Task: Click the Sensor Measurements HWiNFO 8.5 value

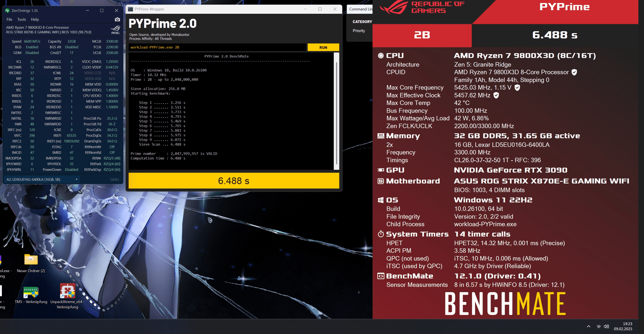Action: coord(509,285)
